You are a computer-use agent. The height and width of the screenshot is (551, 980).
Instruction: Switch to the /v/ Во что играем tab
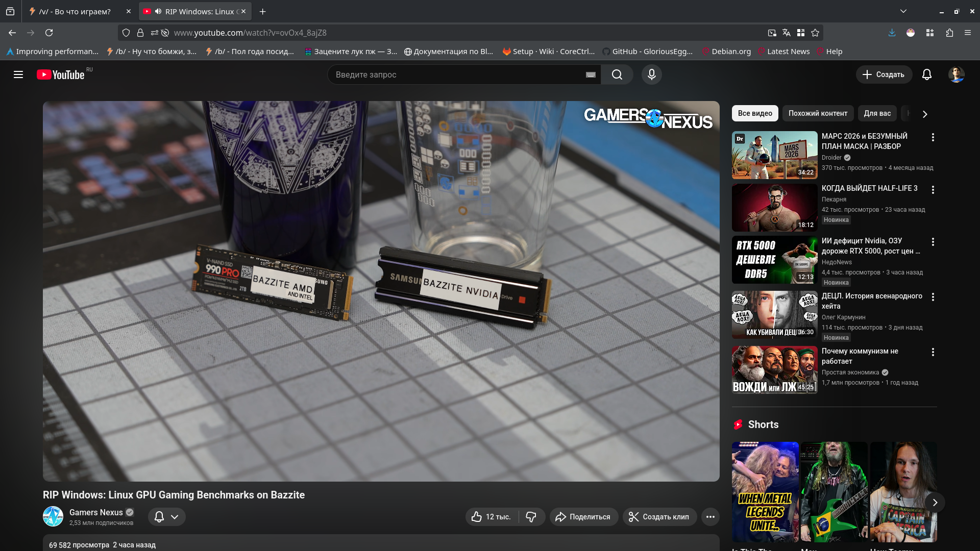(x=75, y=11)
